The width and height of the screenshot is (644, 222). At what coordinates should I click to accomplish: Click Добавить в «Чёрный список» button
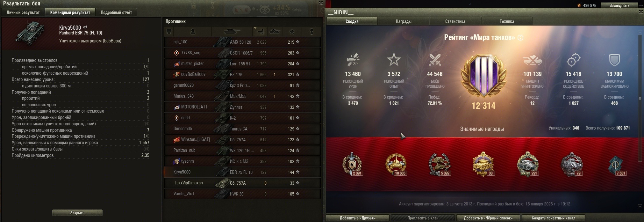click(488, 218)
